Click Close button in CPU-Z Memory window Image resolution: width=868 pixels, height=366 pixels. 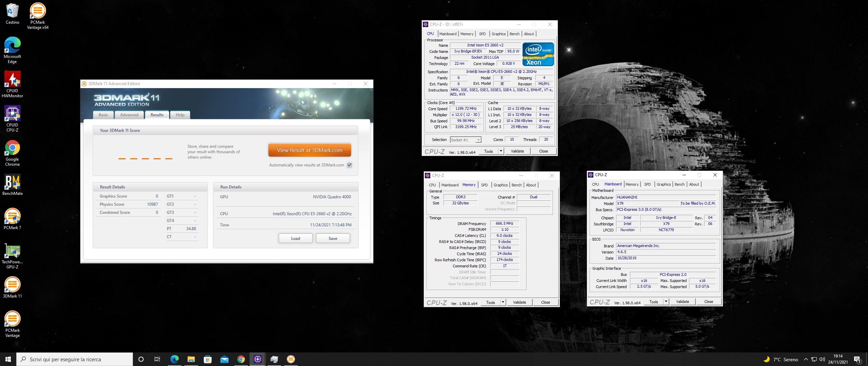pos(545,302)
